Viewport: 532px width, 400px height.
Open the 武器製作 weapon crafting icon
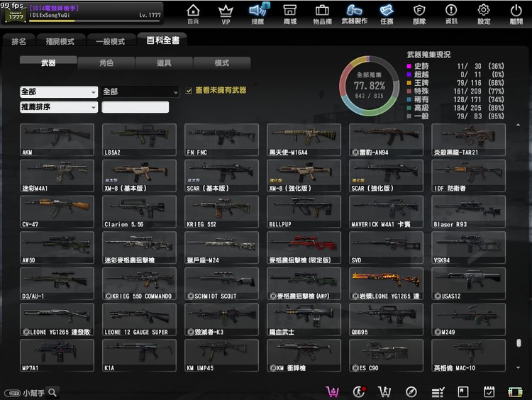tap(355, 14)
